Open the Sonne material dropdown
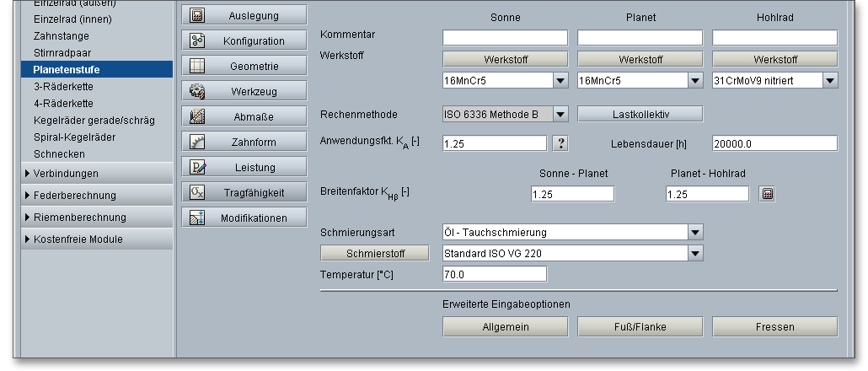 tap(560, 81)
